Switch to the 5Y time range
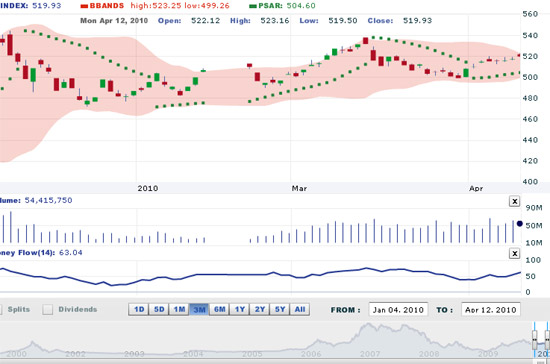 point(280,309)
